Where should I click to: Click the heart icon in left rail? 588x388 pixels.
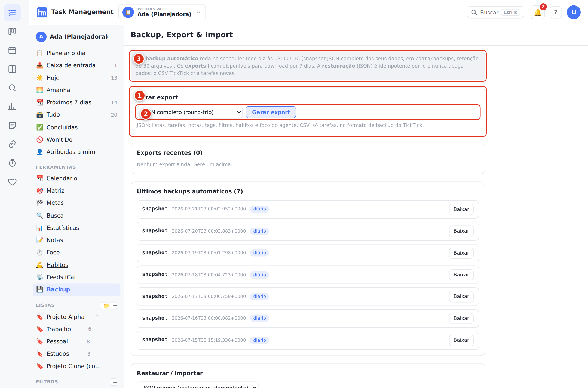[x=12, y=182]
